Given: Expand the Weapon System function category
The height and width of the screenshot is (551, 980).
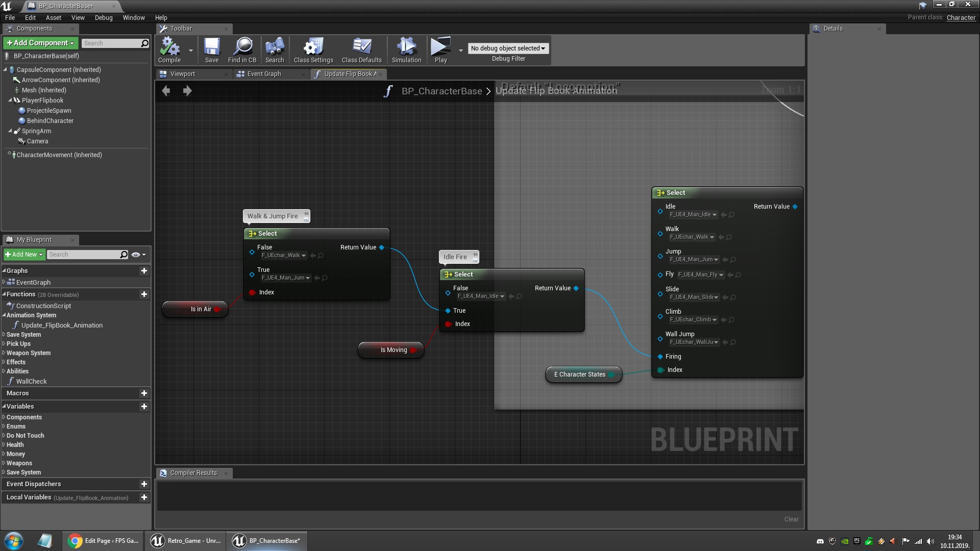Looking at the screenshot, I should point(4,353).
